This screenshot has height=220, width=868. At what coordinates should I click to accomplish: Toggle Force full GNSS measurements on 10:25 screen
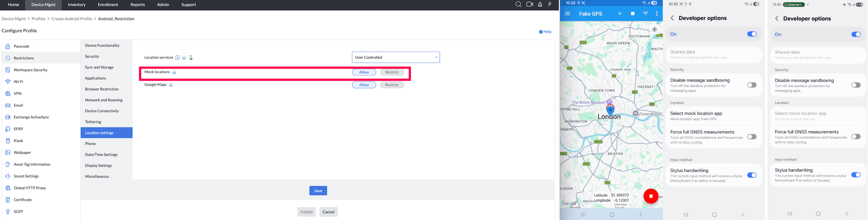point(752,137)
